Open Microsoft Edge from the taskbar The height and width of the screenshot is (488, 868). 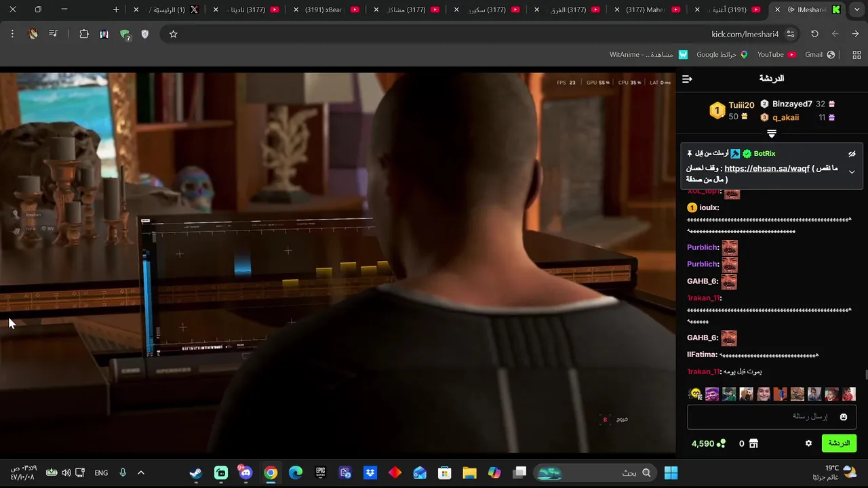click(x=296, y=472)
